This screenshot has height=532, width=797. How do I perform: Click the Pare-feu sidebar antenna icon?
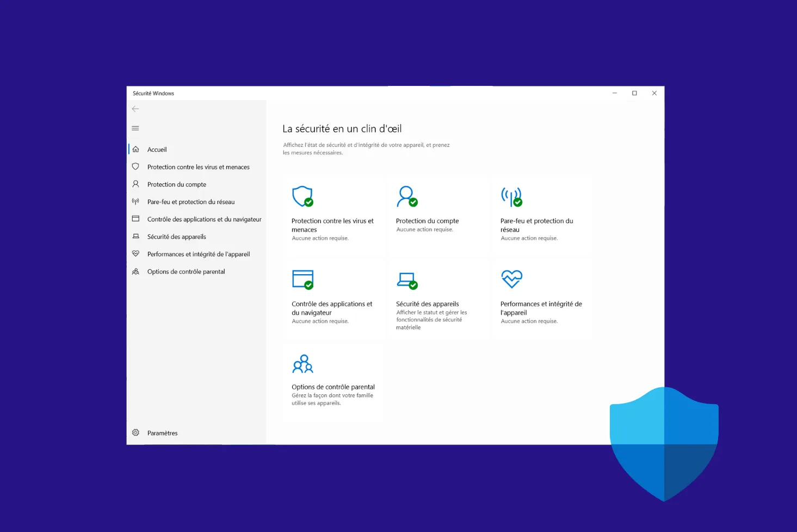tap(136, 202)
